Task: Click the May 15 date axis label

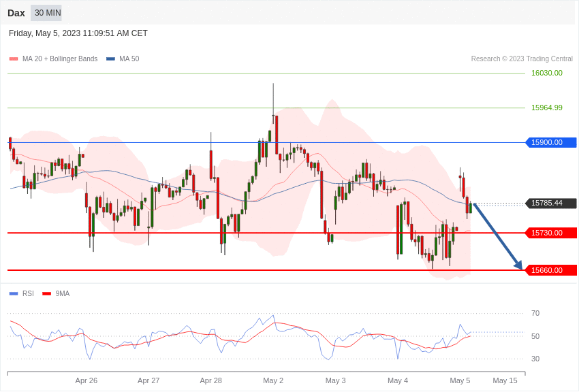Action: click(x=505, y=380)
